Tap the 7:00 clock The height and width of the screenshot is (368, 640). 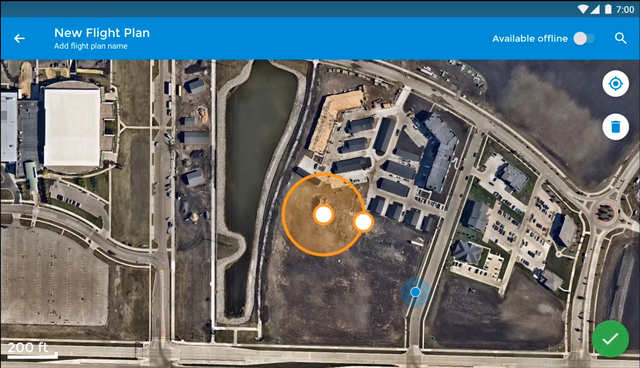pos(625,9)
